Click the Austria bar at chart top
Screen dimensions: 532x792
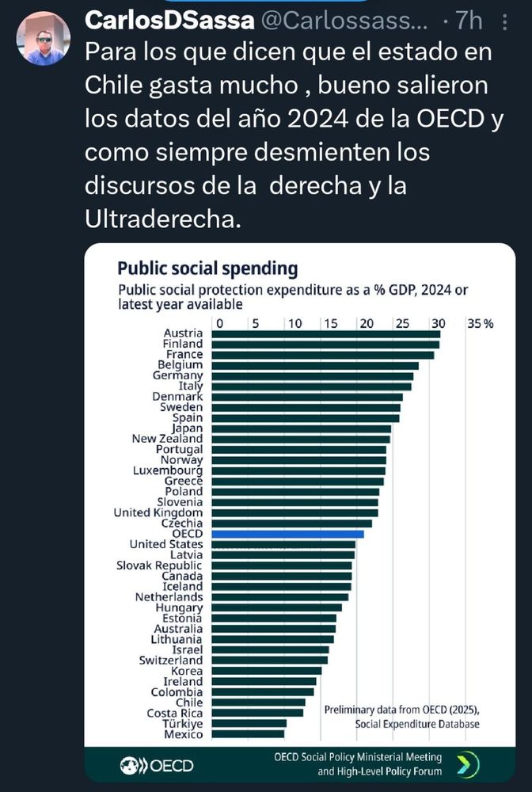click(326, 334)
